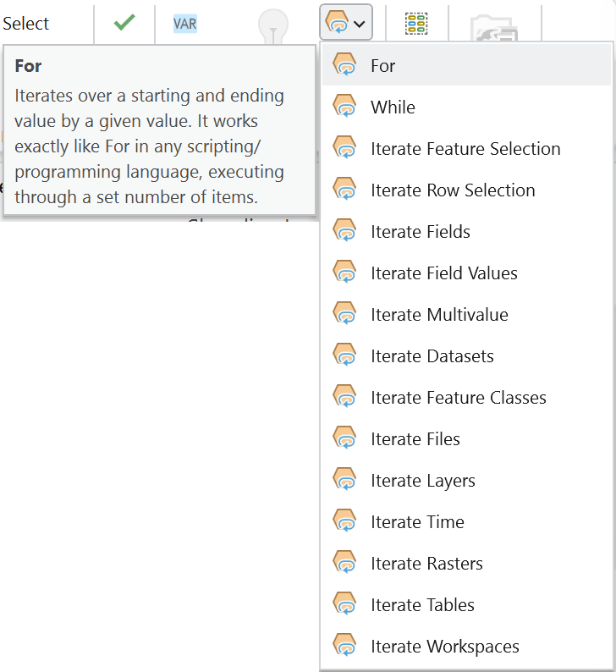Click icon beside While entry
Screen dimensions: 616x672
[x=345, y=106]
